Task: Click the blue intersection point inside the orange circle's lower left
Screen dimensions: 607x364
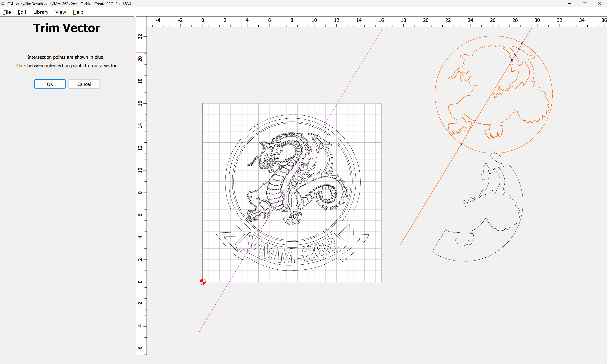Action: pos(475,121)
